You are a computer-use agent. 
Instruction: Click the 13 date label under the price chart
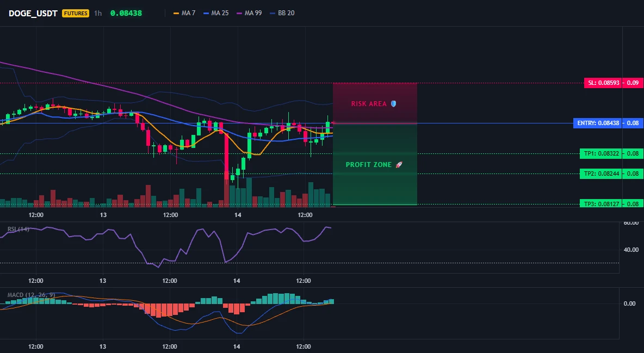(103, 215)
